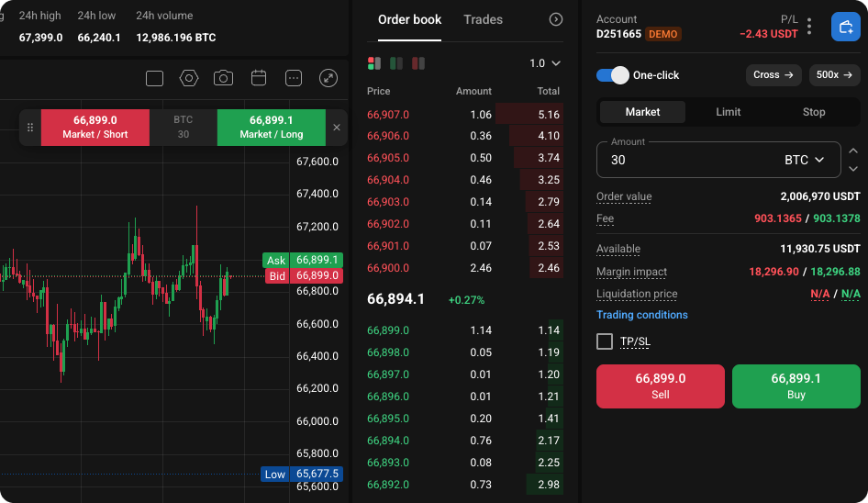This screenshot has width=868, height=503.
Task: Click the rectangle layout icon above chart
Action: point(154,79)
